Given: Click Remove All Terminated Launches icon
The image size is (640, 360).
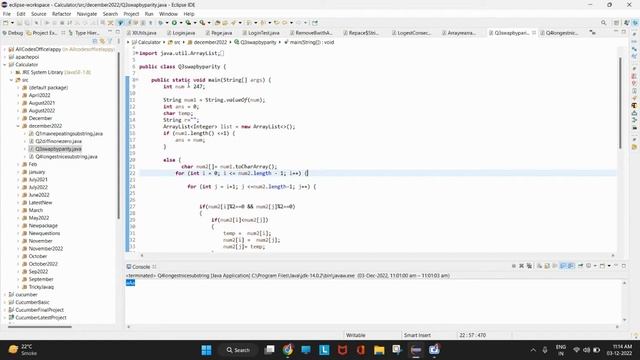Looking at the screenshot, I should pos(529,266).
